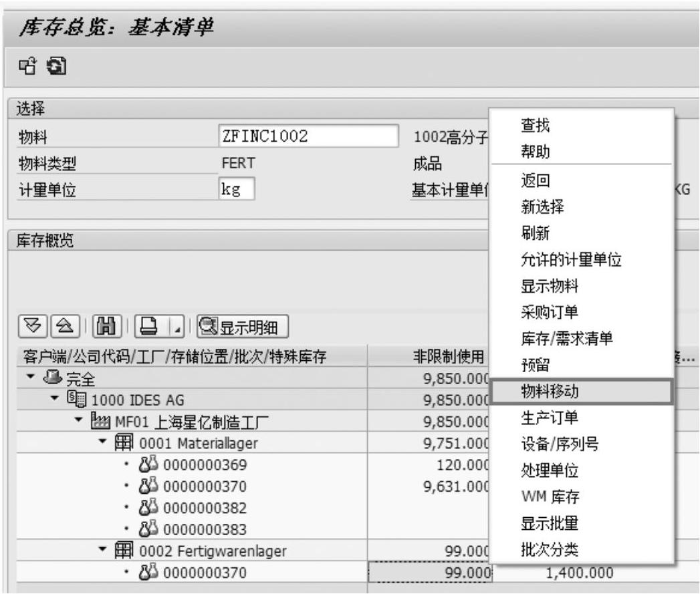Click the 0002 Fertigwarenlager row text
700x594 pixels.
pos(213,551)
